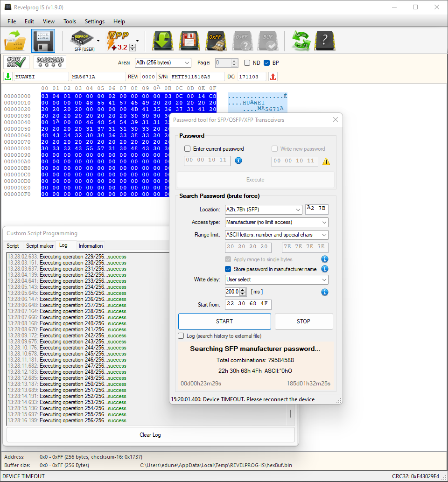Open Range limit ASCII letters dropdown
This screenshot has height=482, width=448.
tap(276, 235)
